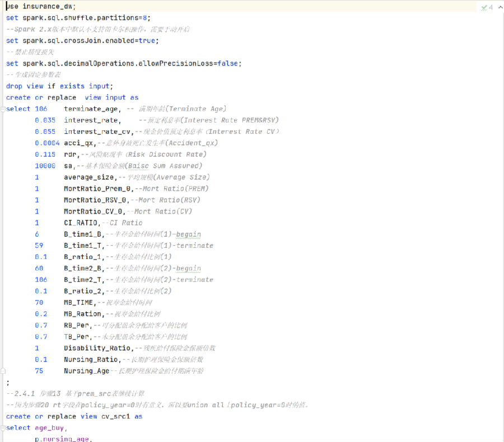
Task: Click the green inspection checkmark indicator
Action: point(484,7)
